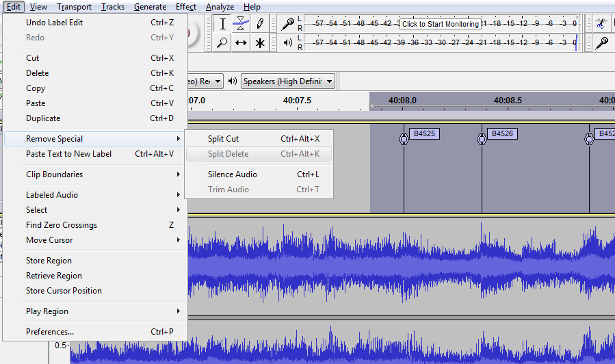615x364 pixels.
Task: Select the Time Shift tool
Action: click(x=241, y=42)
